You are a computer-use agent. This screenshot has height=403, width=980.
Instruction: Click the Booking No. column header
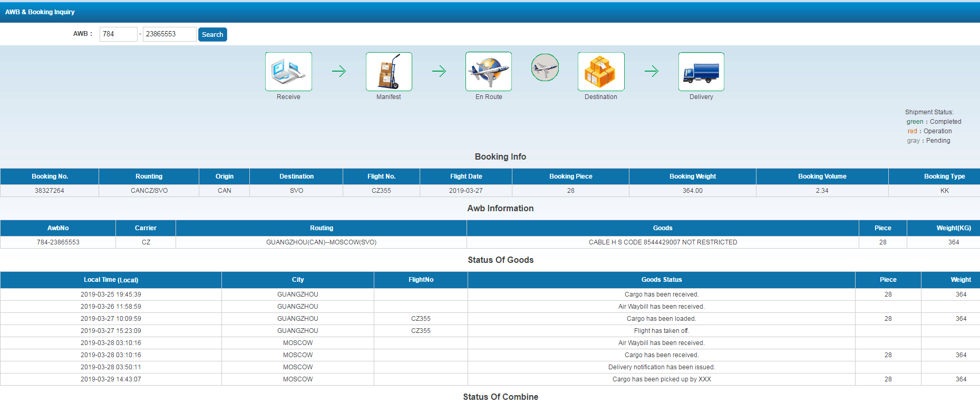coord(50,176)
